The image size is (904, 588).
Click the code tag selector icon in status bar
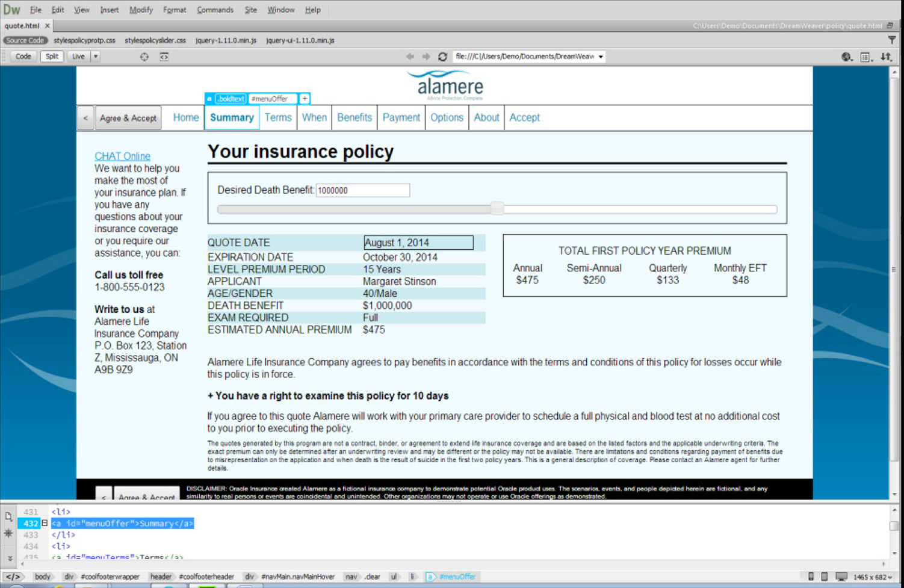coord(13,577)
